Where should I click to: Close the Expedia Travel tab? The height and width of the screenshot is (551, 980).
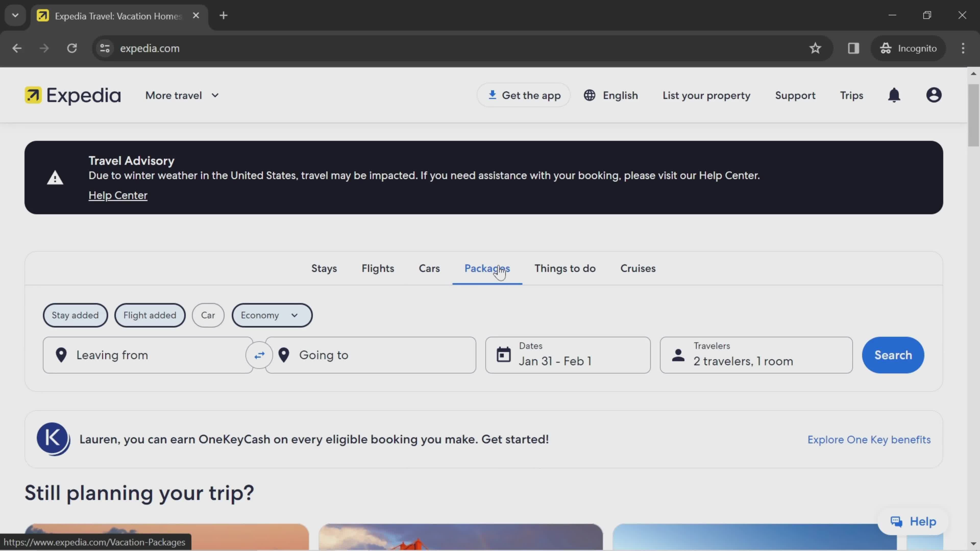[x=196, y=16]
